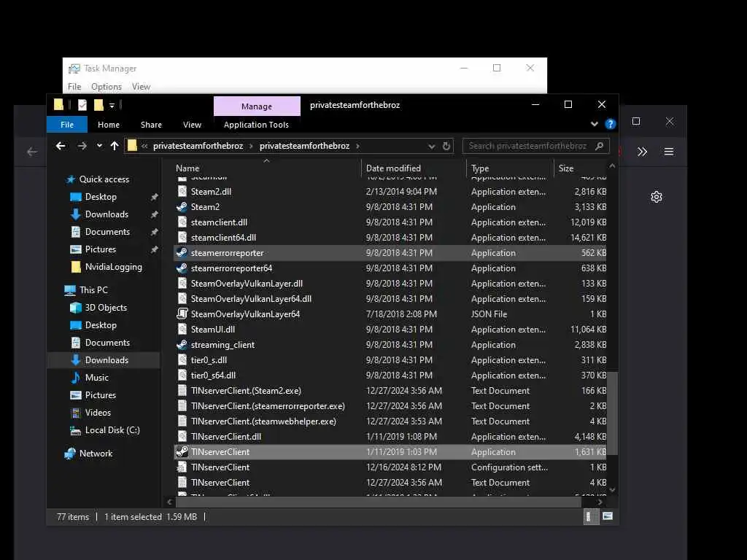This screenshot has width=747, height=560.
Task: Select This PC in navigation pane
Action: tap(93, 290)
